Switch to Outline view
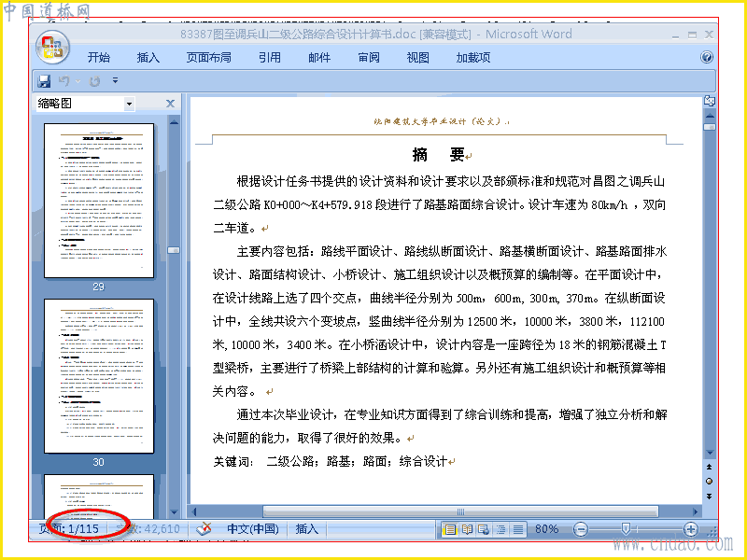The width and height of the screenshot is (747, 560). click(500, 529)
